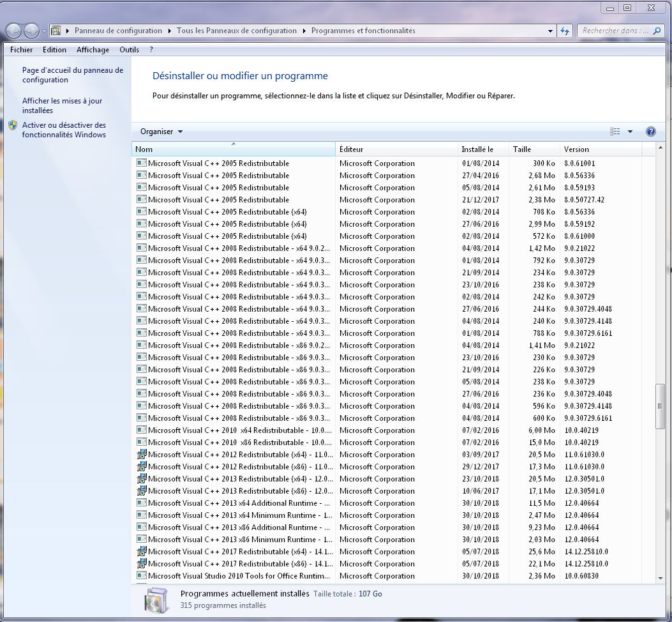Click the forward navigation arrow button
The image size is (672, 622).
pos(31,31)
